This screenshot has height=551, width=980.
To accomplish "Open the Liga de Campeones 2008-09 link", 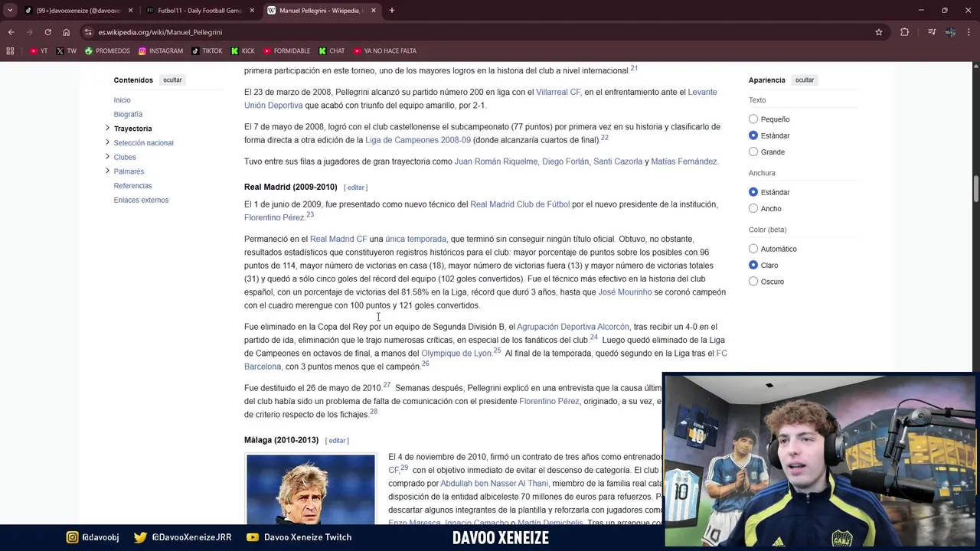I will [x=418, y=141].
